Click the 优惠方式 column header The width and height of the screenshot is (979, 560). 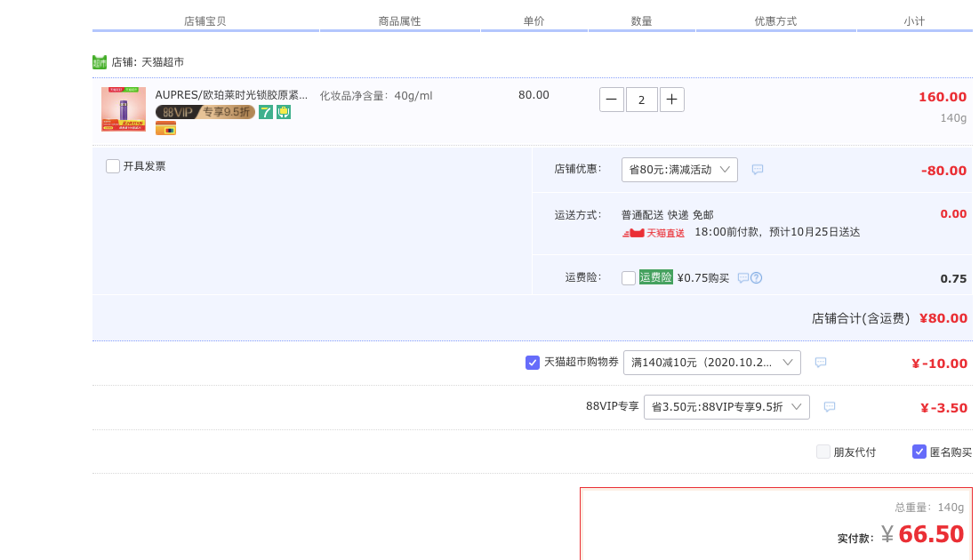point(775,21)
